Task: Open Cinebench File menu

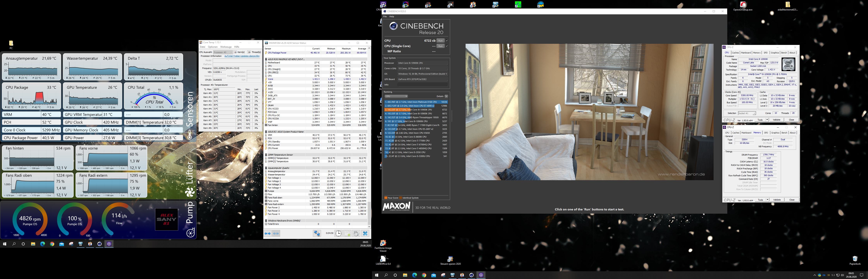Action: click(385, 16)
